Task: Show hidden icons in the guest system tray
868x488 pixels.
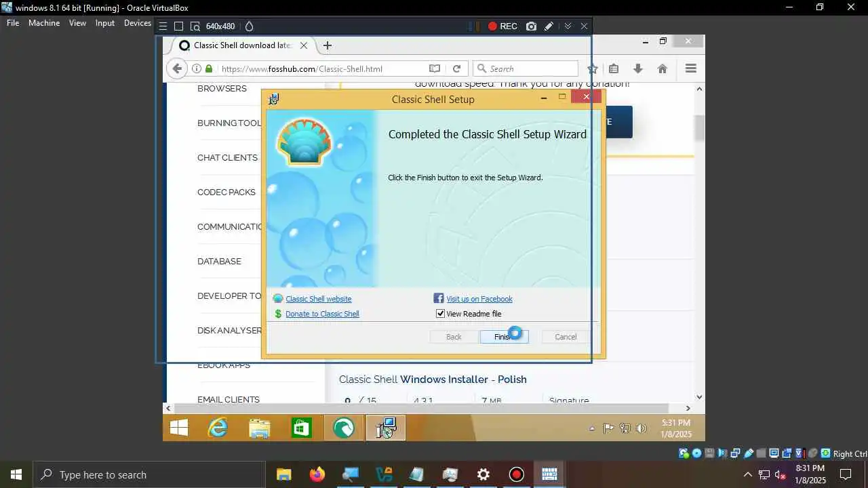Action: (592, 428)
